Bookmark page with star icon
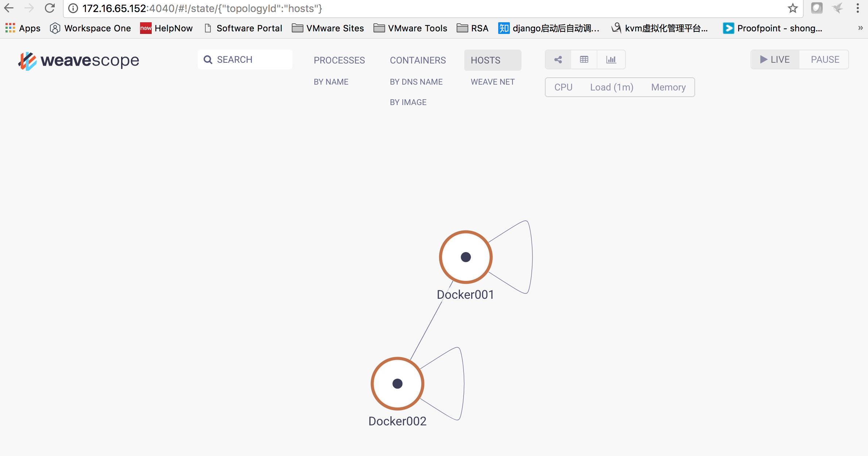Screen dimensions: 868x456 (793, 8)
